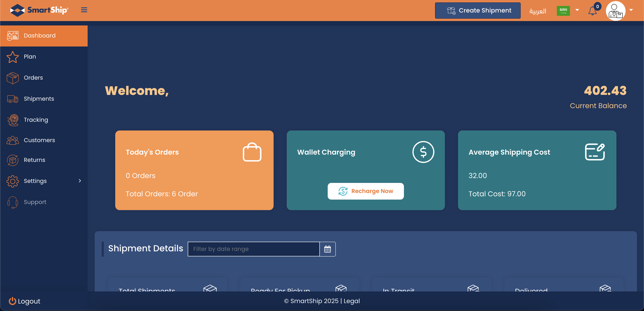Click the Filter by date range field
This screenshot has height=311, width=644.
pos(253,249)
